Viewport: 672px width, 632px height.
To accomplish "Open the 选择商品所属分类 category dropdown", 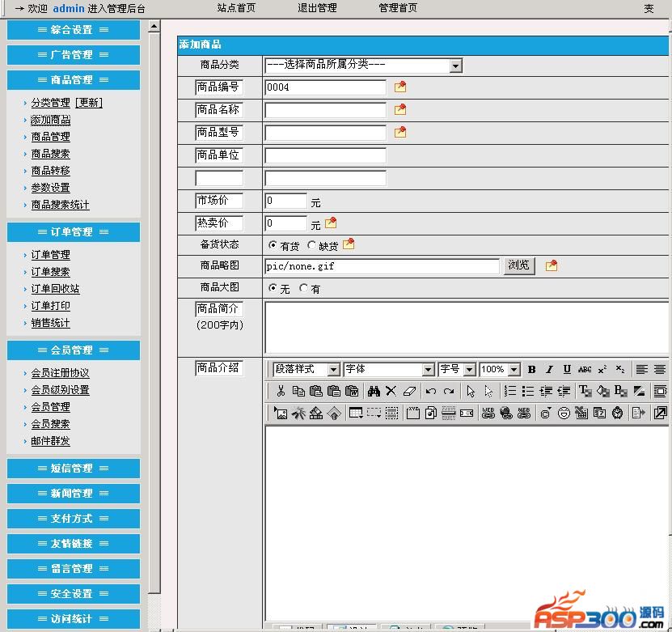I will (363, 66).
